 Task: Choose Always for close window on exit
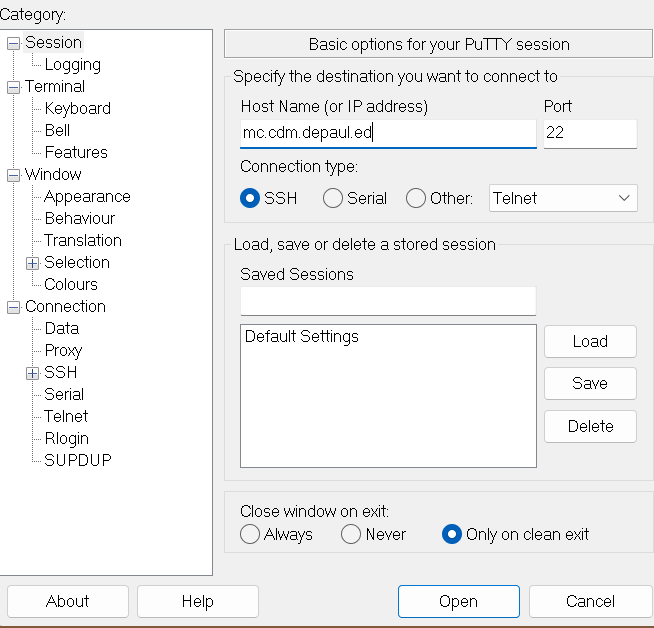[250, 534]
